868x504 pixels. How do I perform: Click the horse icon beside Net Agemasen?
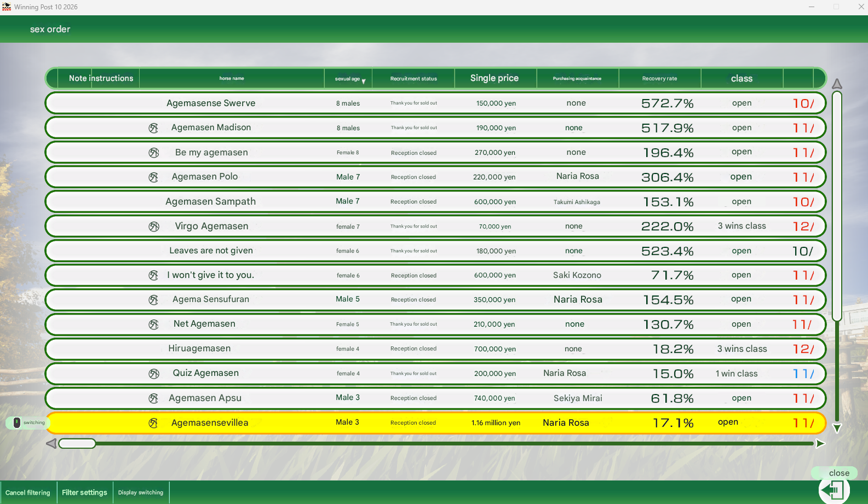tap(154, 325)
